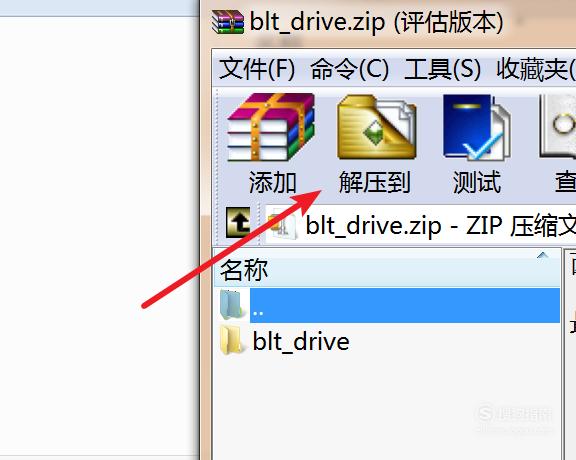Select the yellow blt_drive folder icon
The image size is (576, 460).
[x=231, y=341]
